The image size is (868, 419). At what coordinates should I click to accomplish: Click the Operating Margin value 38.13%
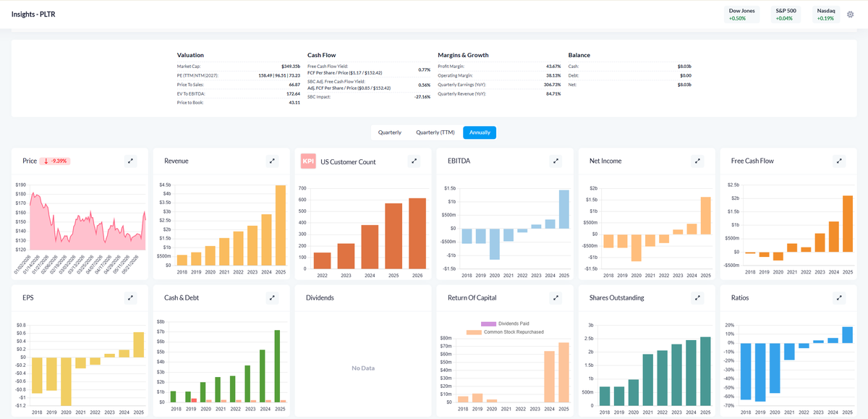pos(553,75)
